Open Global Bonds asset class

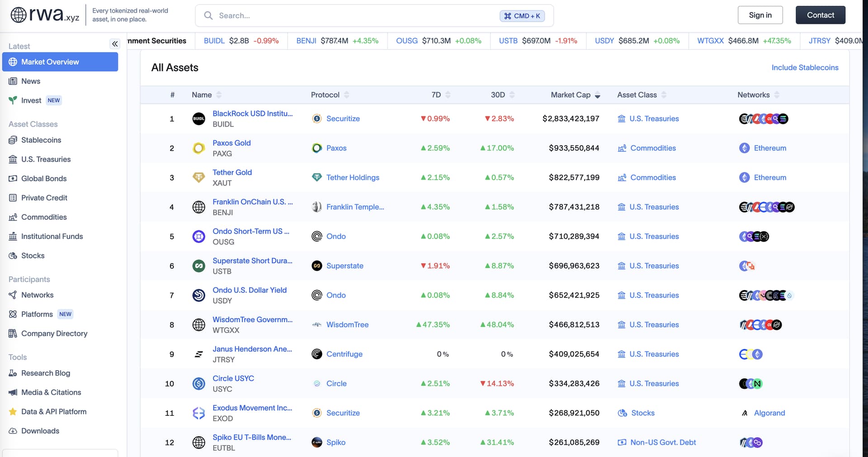pyautogui.click(x=44, y=178)
